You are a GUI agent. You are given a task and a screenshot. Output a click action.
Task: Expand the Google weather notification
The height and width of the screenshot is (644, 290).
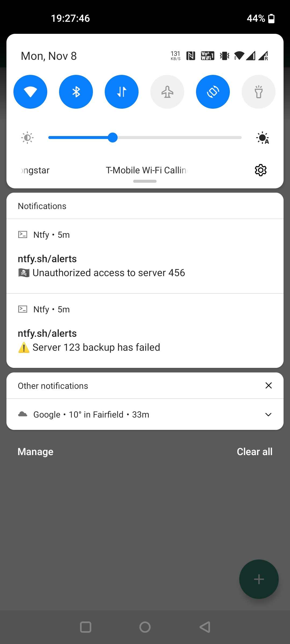[x=268, y=415]
